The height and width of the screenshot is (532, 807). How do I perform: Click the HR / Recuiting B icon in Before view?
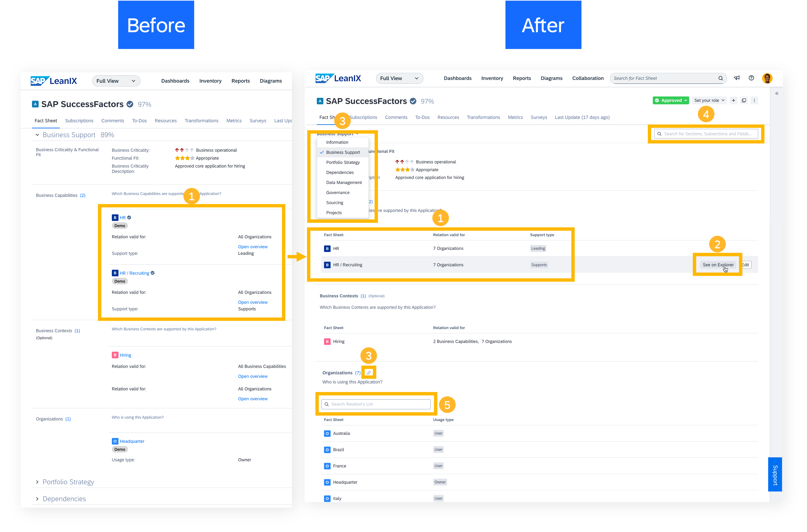[x=115, y=273]
